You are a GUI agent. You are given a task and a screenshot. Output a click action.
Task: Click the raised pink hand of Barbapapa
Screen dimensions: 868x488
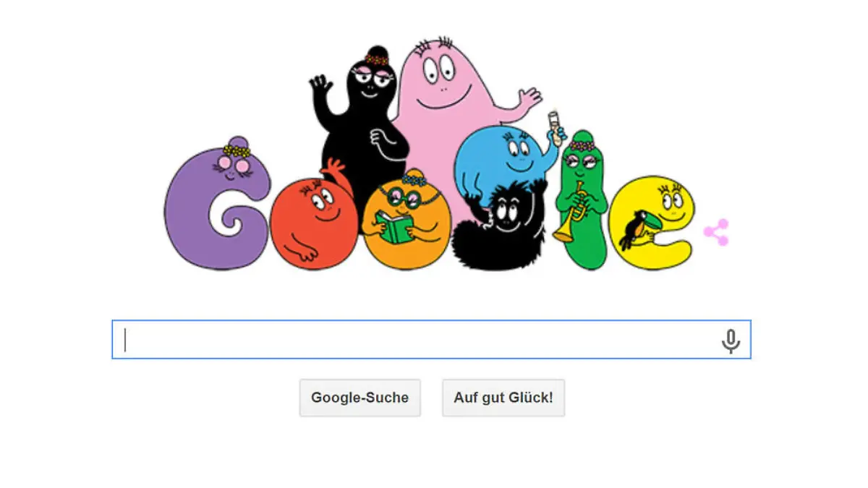pos(528,99)
